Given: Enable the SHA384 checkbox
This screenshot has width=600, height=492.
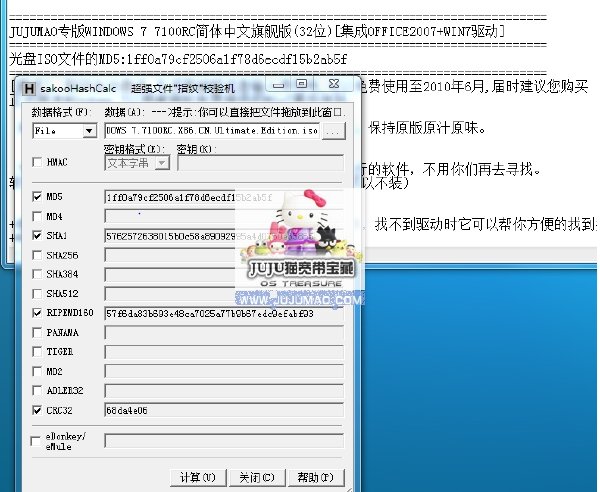Looking at the screenshot, I should (37, 274).
